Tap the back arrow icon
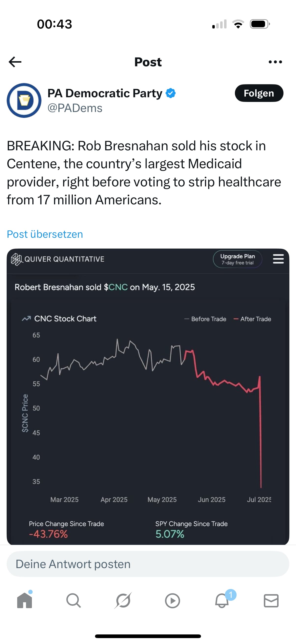Image resolution: width=296 pixels, height=644 pixels. pyautogui.click(x=15, y=62)
